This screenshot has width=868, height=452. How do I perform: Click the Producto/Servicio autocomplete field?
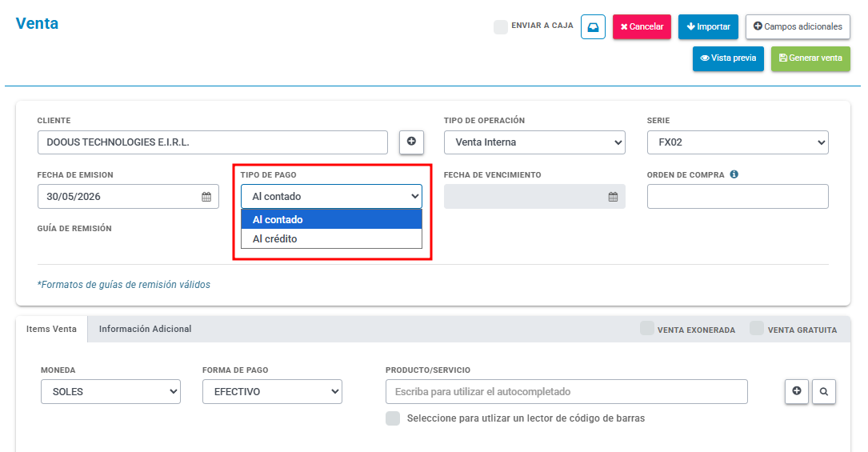[x=566, y=391]
